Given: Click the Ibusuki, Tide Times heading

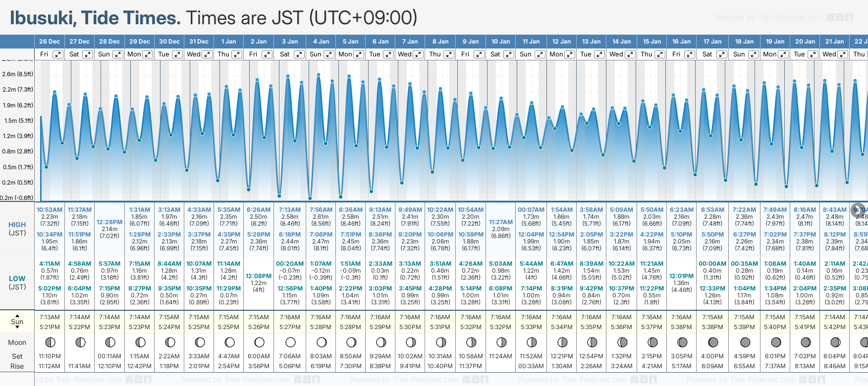Looking at the screenshot, I should point(95,18).
